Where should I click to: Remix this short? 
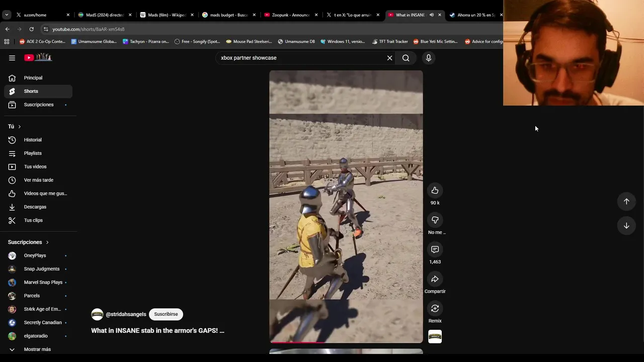[x=435, y=308]
